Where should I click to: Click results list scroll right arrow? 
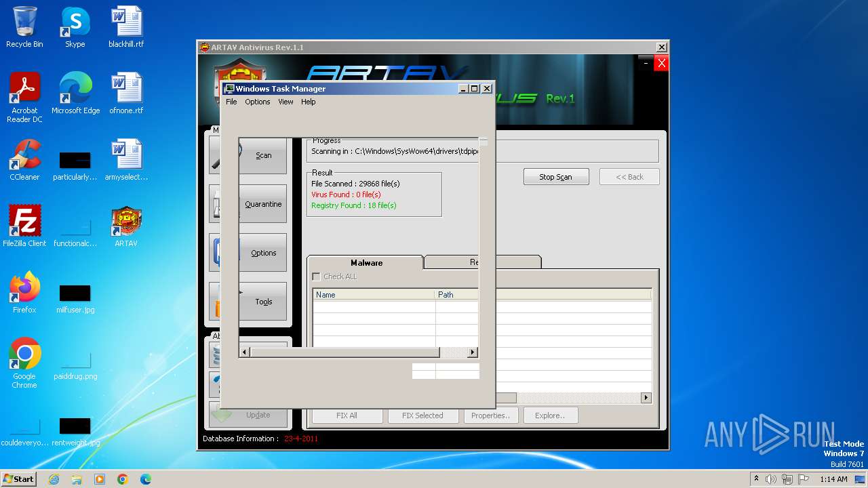[x=646, y=398]
